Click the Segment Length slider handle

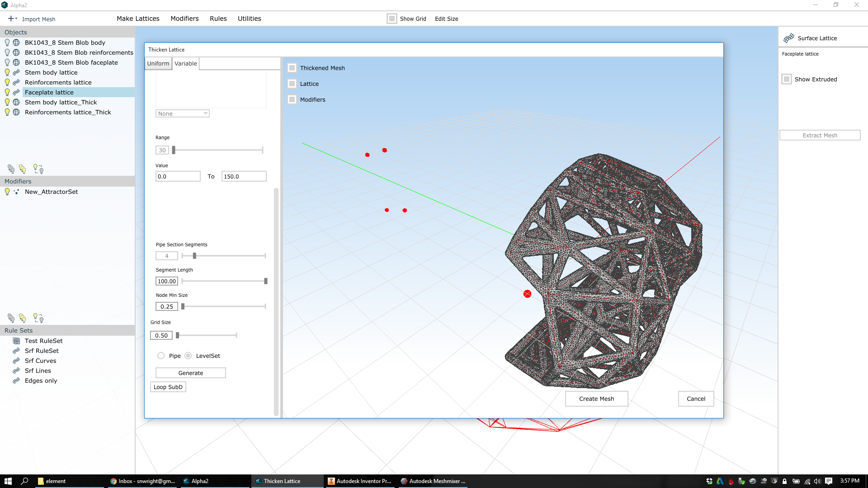click(266, 281)
